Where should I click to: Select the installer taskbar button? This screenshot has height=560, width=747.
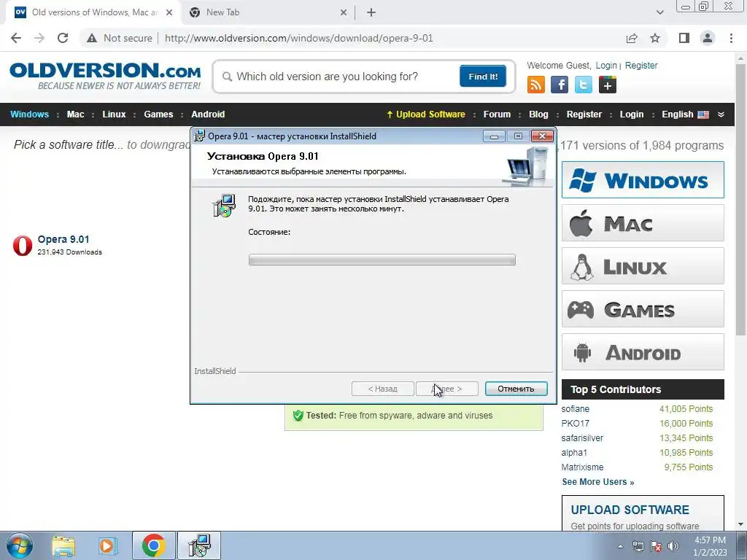pyautogui.click(x=199, y=545)
